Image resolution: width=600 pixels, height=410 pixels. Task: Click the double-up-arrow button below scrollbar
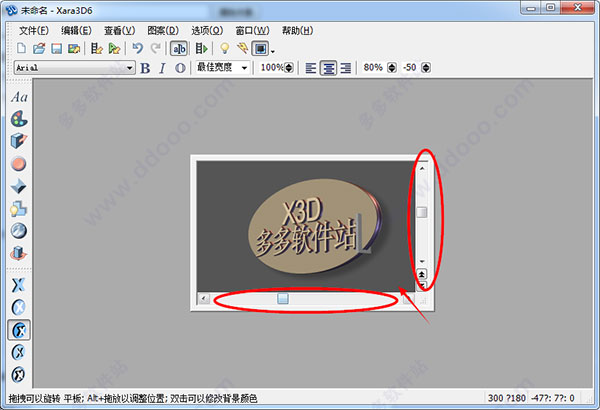click(422, 274)
